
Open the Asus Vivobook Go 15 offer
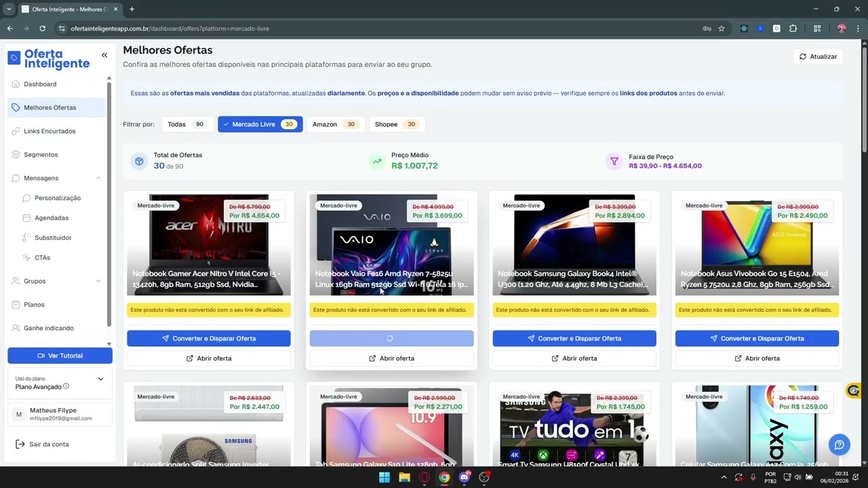[x=757, y=359]
